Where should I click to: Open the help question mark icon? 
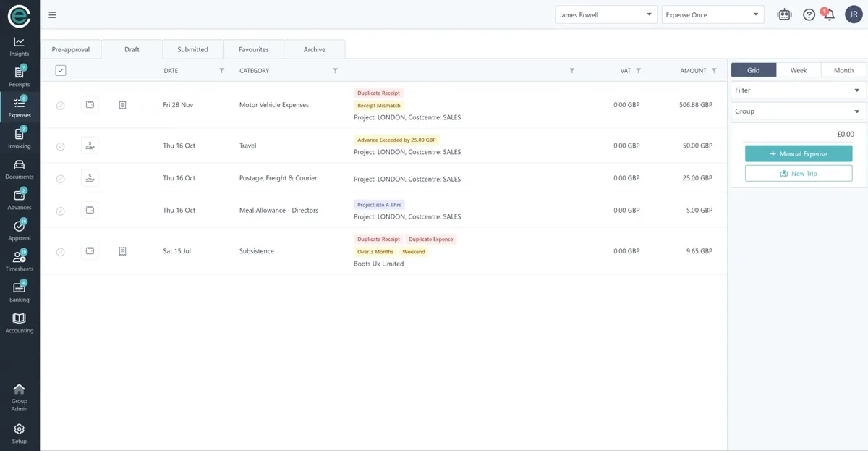(x=809, y=14)
